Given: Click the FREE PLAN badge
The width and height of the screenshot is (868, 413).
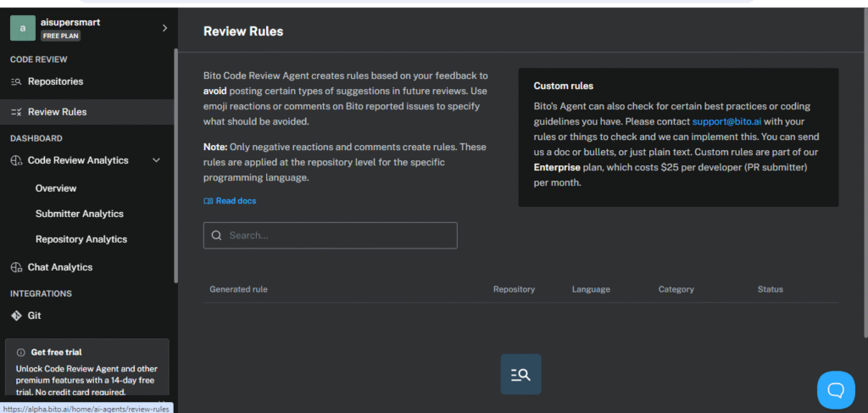Looking at the screenshot, I should (60, 36).
